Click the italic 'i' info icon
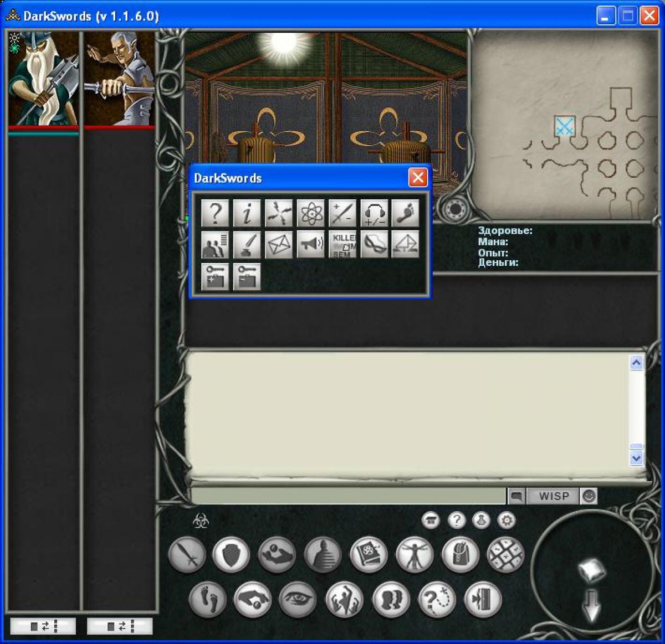Image resolution: width=665 pixels, height=644 pixels. pyautogui.click(x=247, y=213)
